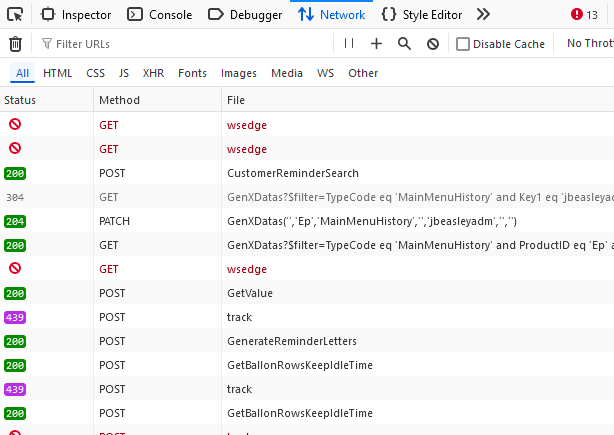Open the No Throttling dropdown
This screenshot has height=435, width=614.
(x=590, y=43)
